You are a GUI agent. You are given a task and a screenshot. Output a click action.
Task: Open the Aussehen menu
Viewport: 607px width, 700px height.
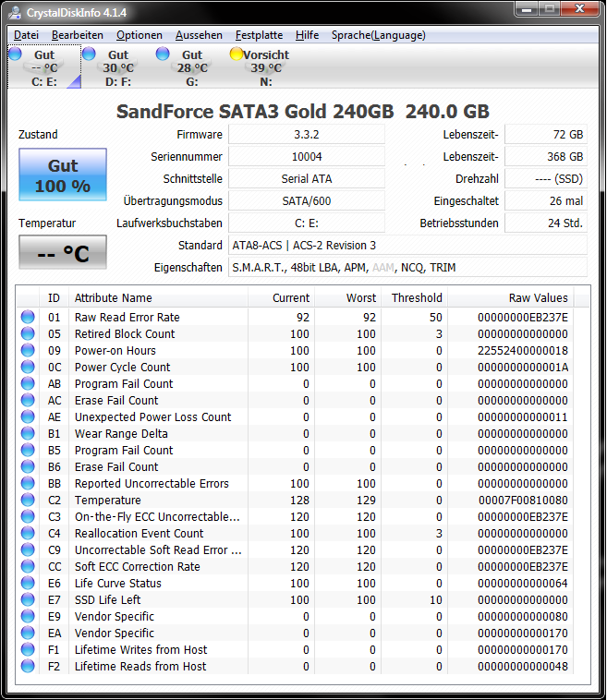(199, 35)
